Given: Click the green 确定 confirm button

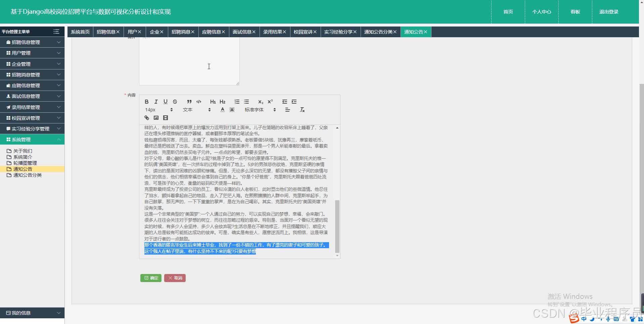Looking at the screenshot, I should tap(151, 278).
